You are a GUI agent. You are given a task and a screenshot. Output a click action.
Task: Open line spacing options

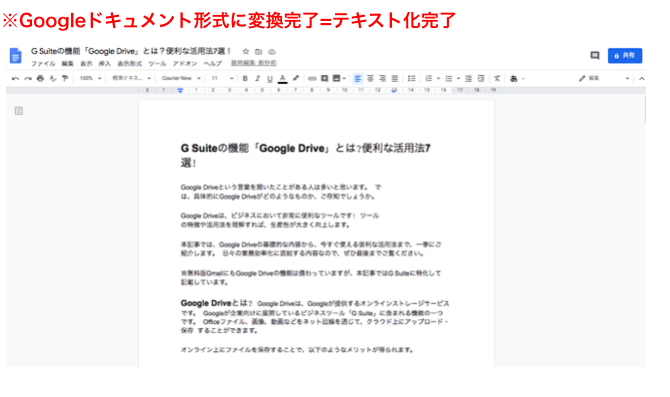(x=411, y=79)
